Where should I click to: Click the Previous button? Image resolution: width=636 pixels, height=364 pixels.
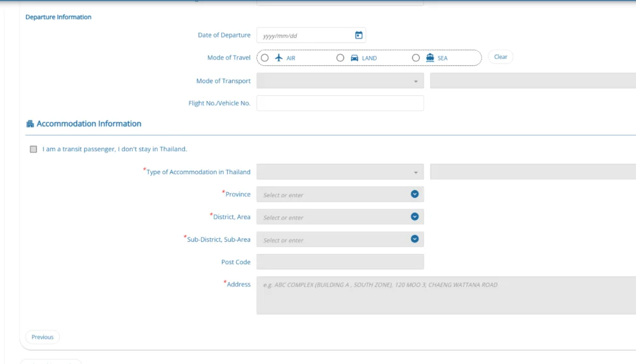coord(43,337)
